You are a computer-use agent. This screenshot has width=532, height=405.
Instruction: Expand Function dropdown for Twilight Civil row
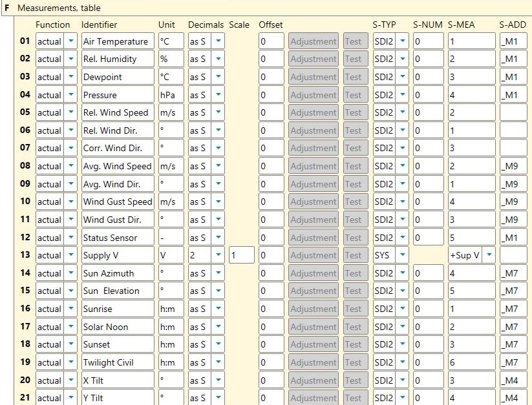click(x=70, y=362)
